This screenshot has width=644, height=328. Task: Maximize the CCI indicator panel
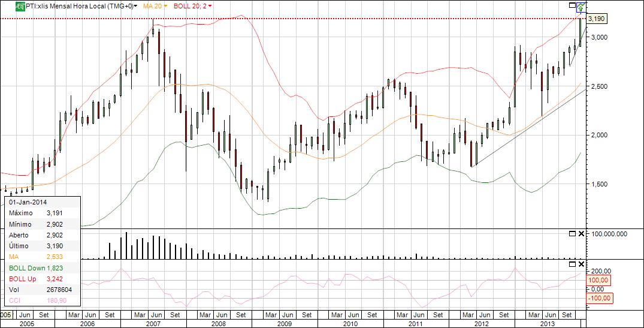point(572,263)
